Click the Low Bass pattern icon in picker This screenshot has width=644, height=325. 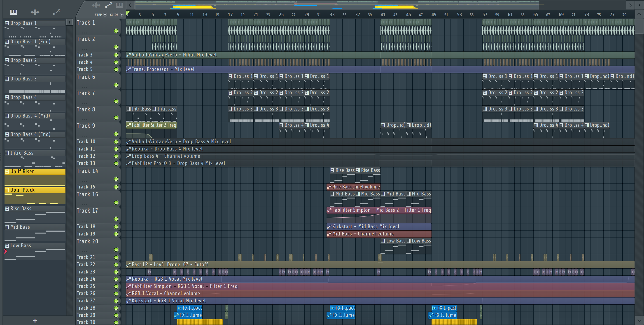(7, 246)
